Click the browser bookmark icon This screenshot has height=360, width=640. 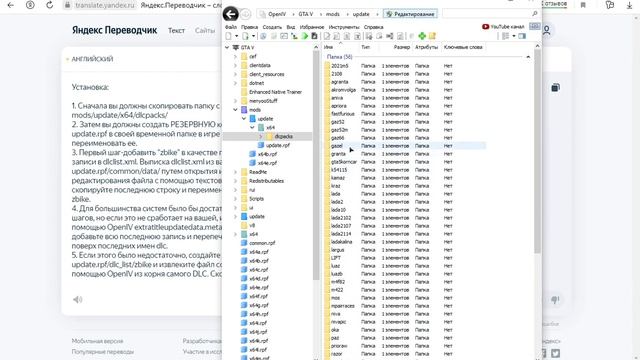(583, 5)
